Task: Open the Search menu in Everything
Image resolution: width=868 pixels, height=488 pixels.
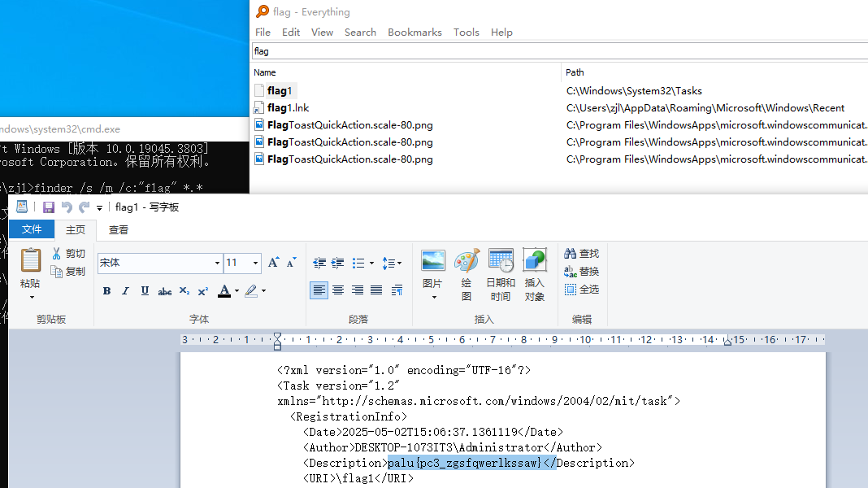Action: point(360,33)
